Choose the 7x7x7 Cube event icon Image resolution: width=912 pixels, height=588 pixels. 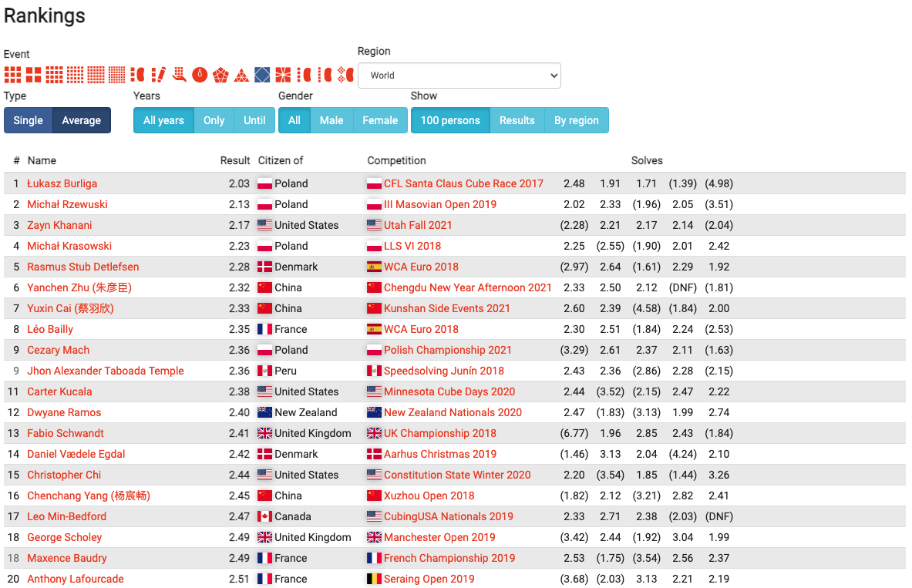click(x=116, y=75)
